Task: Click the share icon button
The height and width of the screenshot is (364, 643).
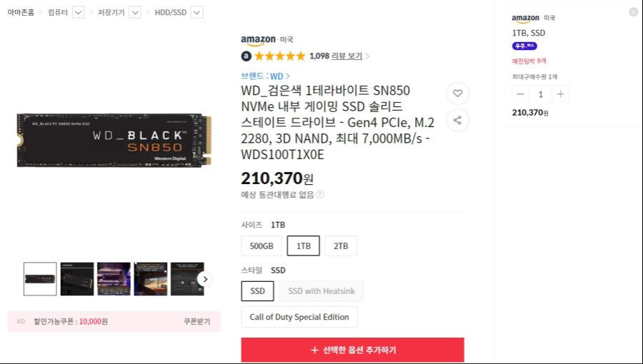Action: pyautogui.click(x=458, y=121)
